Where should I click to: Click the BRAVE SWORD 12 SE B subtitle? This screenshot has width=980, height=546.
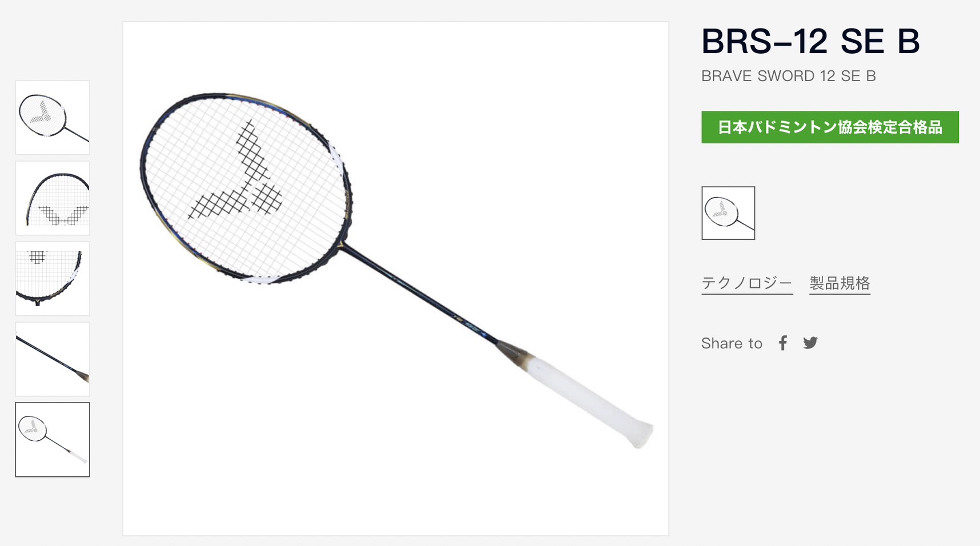pos(788,76)
